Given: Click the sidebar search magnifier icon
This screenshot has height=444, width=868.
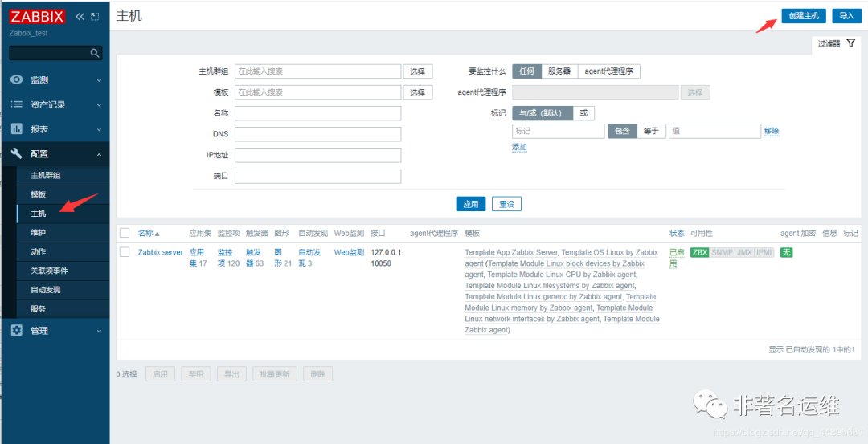Looking at the screenshot, I should coord(95,53).
